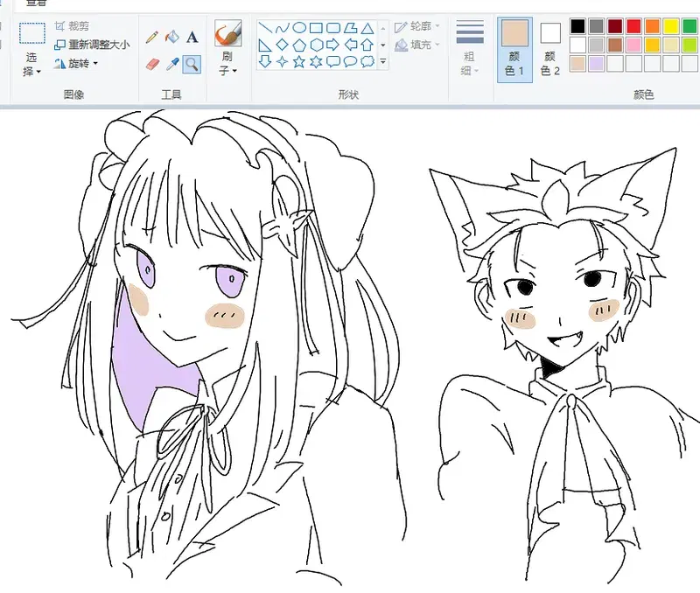Open the 轮廓 outline options
The image size is (700, 593).
pos(417,27)
